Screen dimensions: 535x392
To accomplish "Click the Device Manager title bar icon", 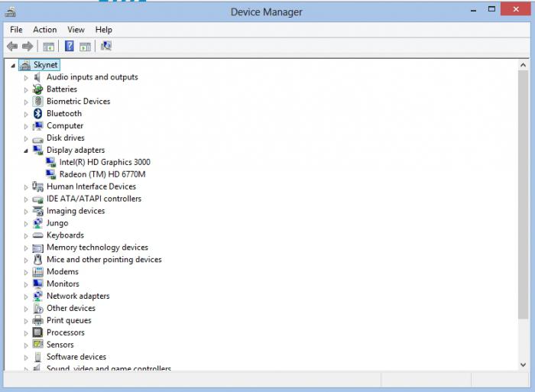I will (x=11, y=12).
